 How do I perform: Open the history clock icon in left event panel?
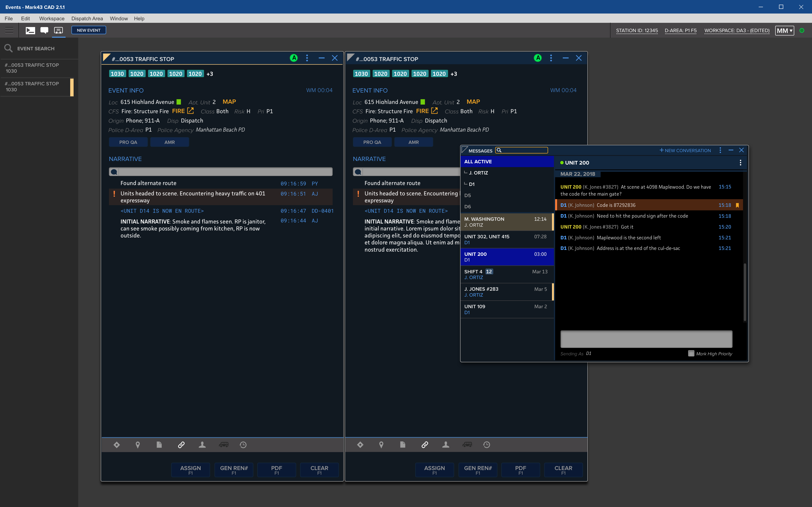tap(243, 445)
